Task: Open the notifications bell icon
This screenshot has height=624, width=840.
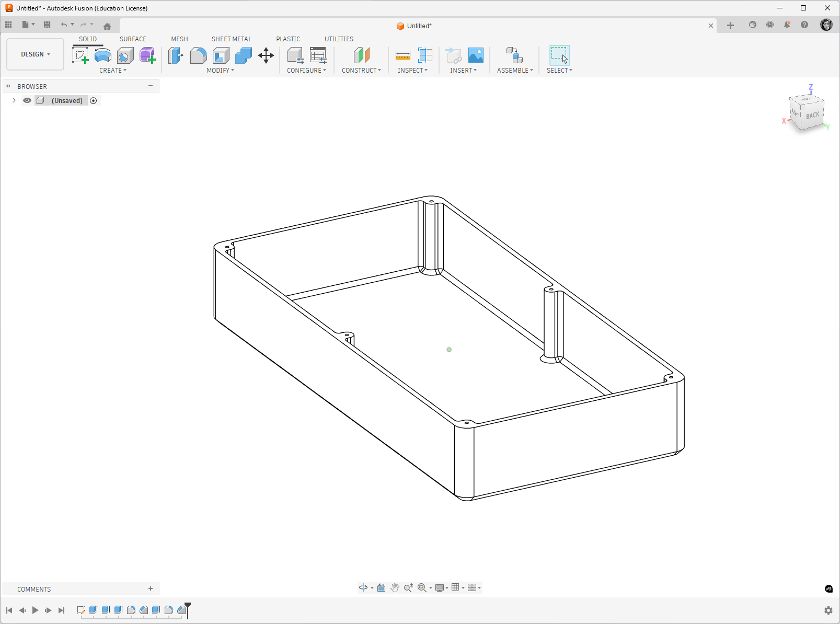Action: (787, 25)
